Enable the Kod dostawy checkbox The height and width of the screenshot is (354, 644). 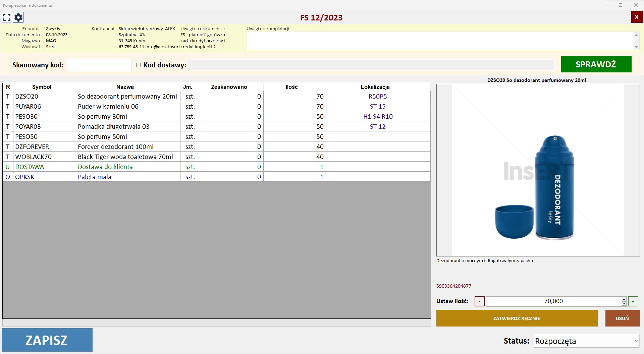[138, 65]
